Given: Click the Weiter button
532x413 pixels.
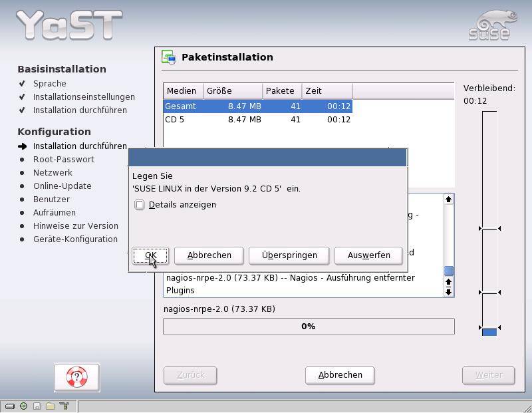Looking at the screenshot, I should coord(489,375).
